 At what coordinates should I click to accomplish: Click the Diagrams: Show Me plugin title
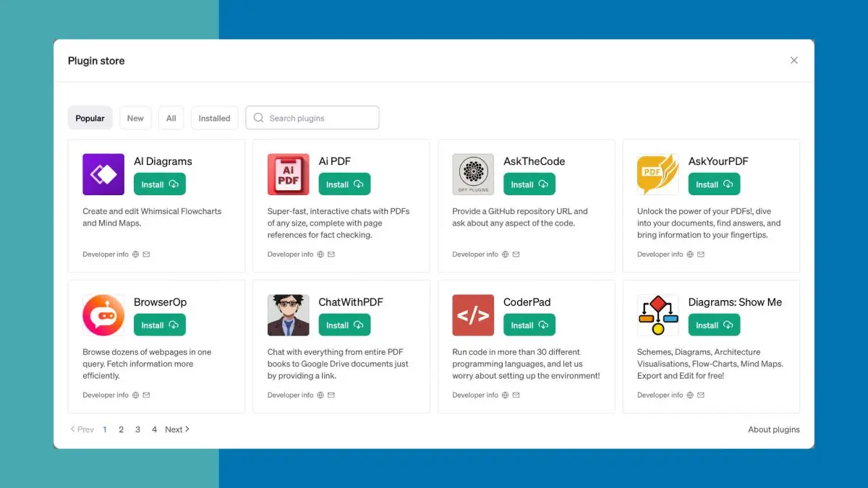pyautogui.click(x=736, y=302)
